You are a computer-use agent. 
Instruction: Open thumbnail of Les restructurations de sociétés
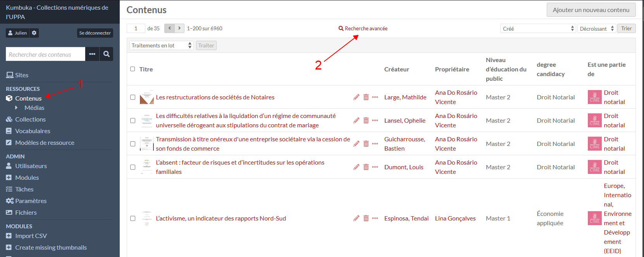pyautogui.click(x=147, y=97)
